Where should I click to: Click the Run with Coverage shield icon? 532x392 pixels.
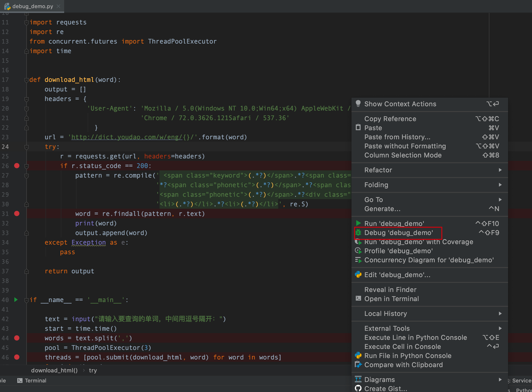click(358, 242)
